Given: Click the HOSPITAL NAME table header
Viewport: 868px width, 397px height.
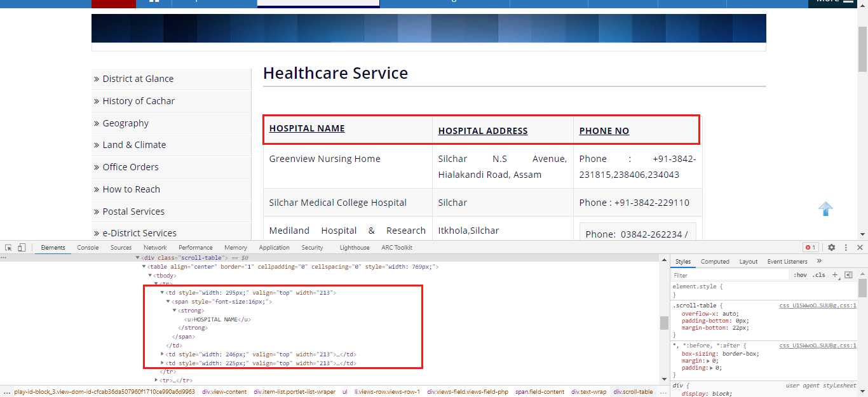Looking at the screenshot, I should [x=307, y=128].
